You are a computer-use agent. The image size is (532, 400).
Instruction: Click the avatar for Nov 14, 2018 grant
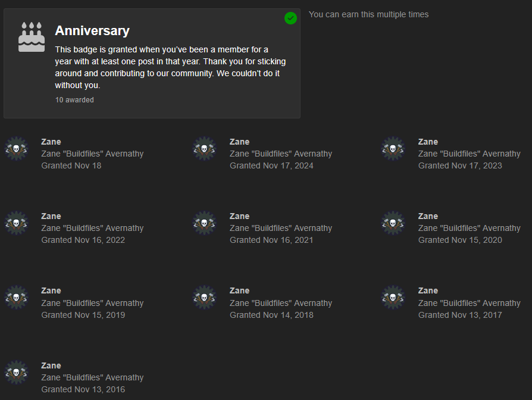204,298
